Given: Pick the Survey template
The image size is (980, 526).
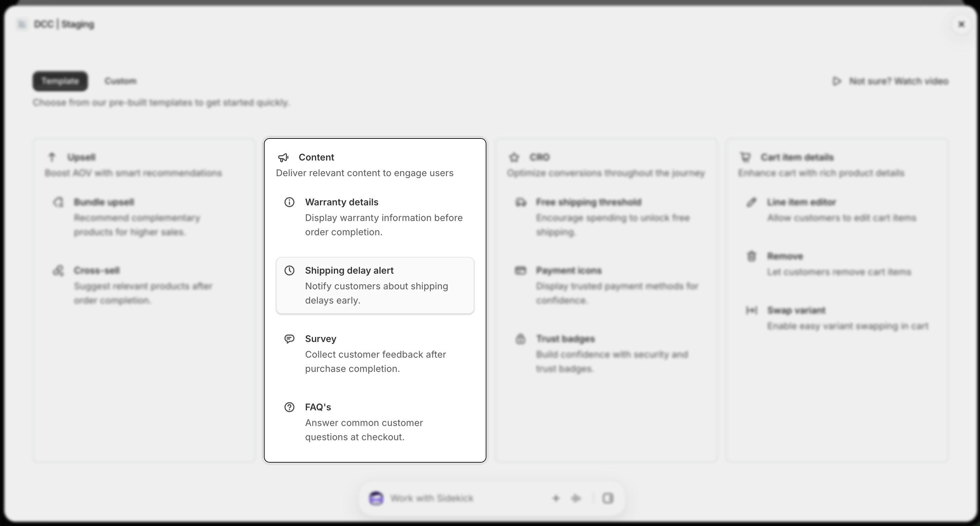Looking at the screenshot, I should pyautogui.click(x=375, y=354).
